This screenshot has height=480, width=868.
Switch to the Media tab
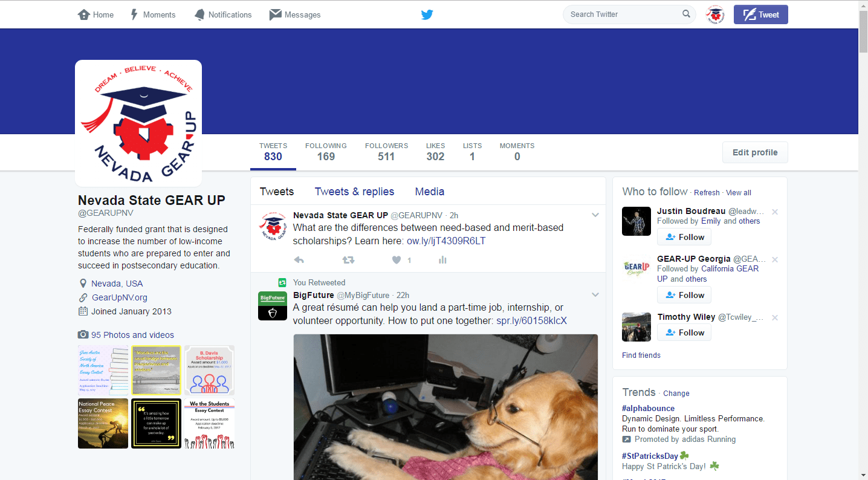click(x=429, y=192)
